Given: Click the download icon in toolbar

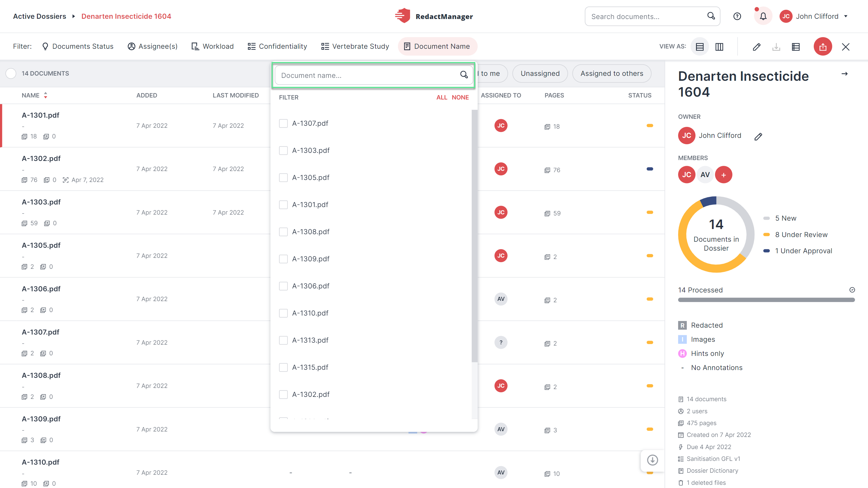Looking at the screenshot, I should click(x=776, y=46).
